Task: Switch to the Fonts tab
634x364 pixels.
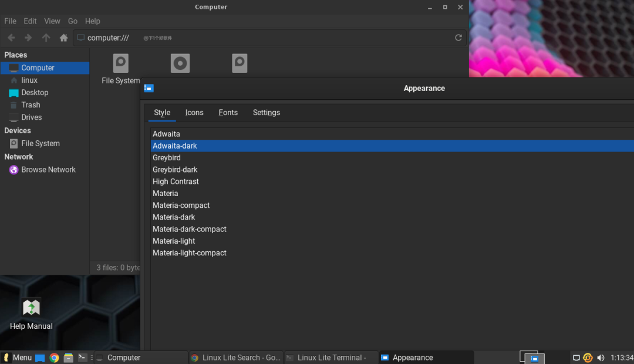Action: [x=228, y=112]
